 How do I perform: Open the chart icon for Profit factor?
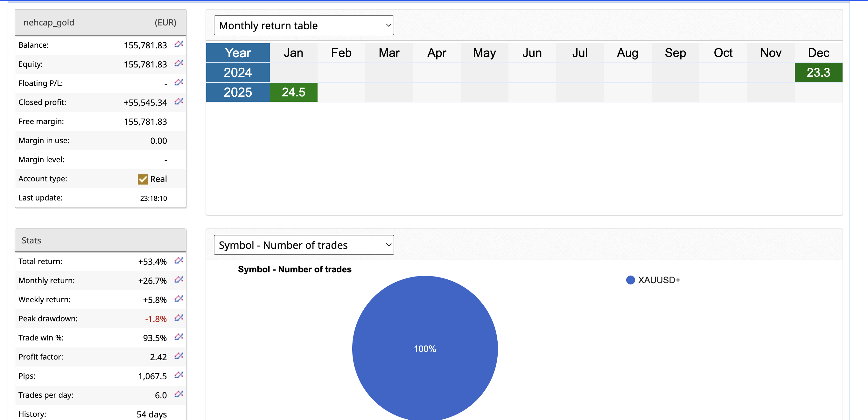point(178,356)
